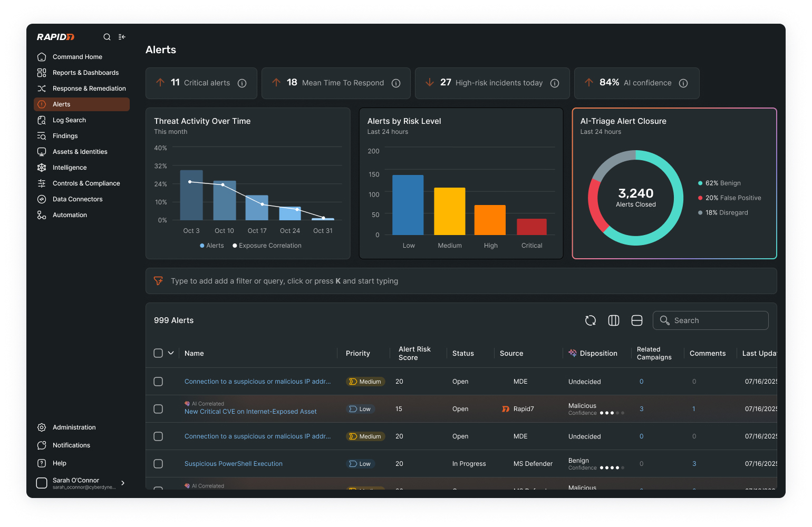Click the Intelligence web icon

pos(42,168)
